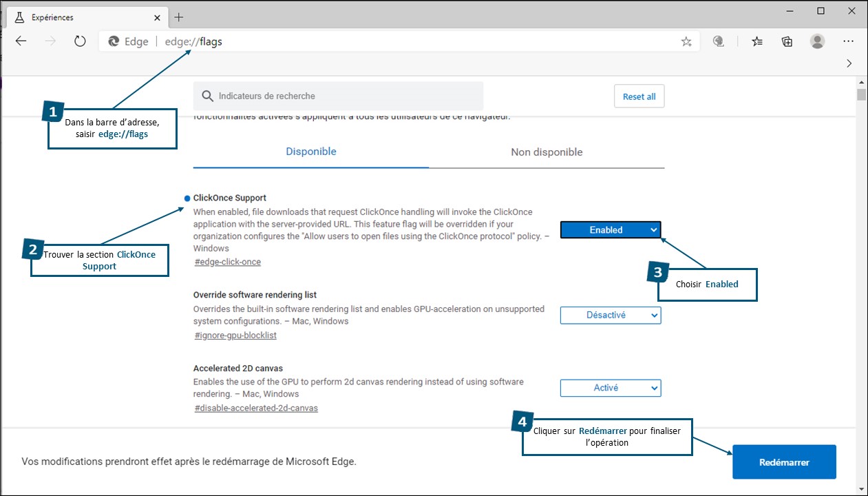The width and height of the screenshot is (868, 496).
Task: Switch to the Non disponible tab
Action: pos(547,152)
